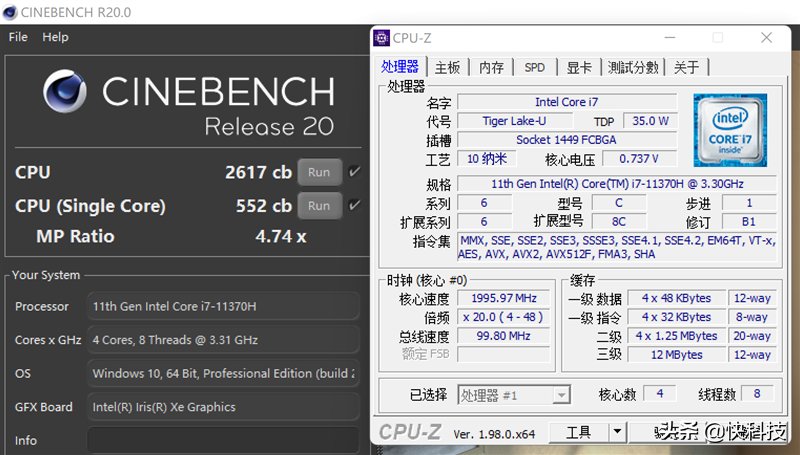Screen dimensions: 800x455
Task: Click the 8-way associativity value
Action: coord(752,317)
